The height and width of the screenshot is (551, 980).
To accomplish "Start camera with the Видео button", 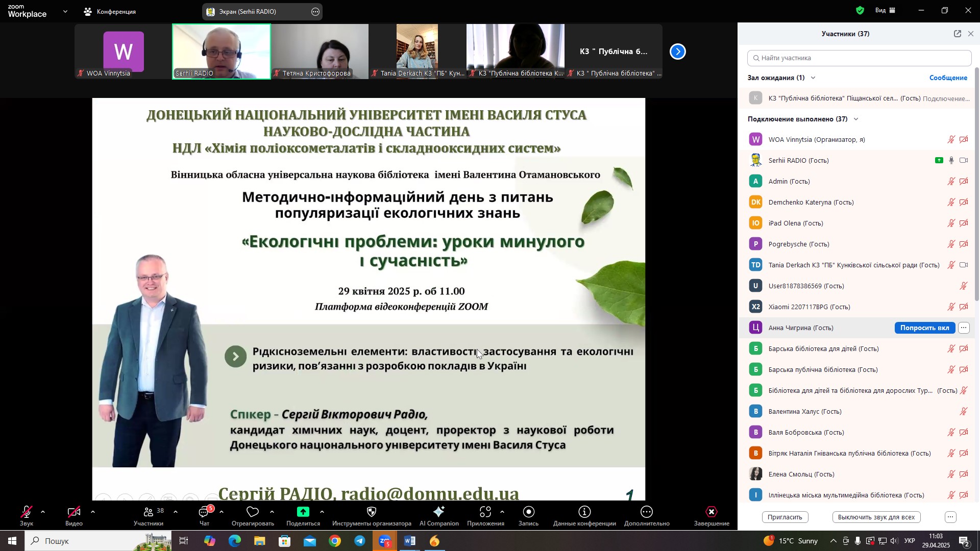I will pos(74,516).
